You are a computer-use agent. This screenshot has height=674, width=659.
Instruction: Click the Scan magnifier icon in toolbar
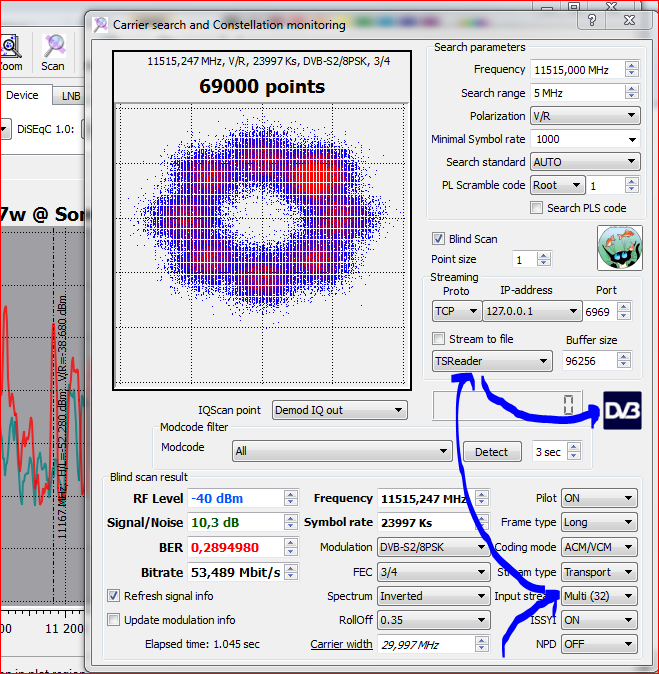point(53,46)
